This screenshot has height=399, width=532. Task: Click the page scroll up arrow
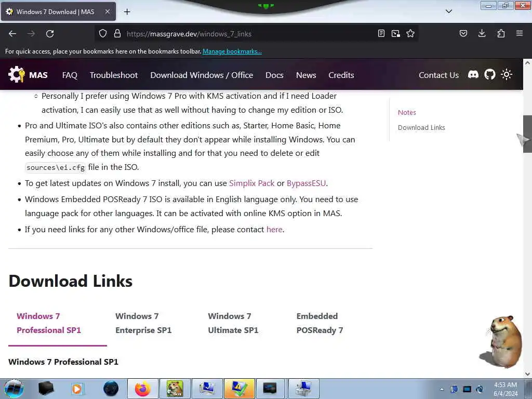527,63
